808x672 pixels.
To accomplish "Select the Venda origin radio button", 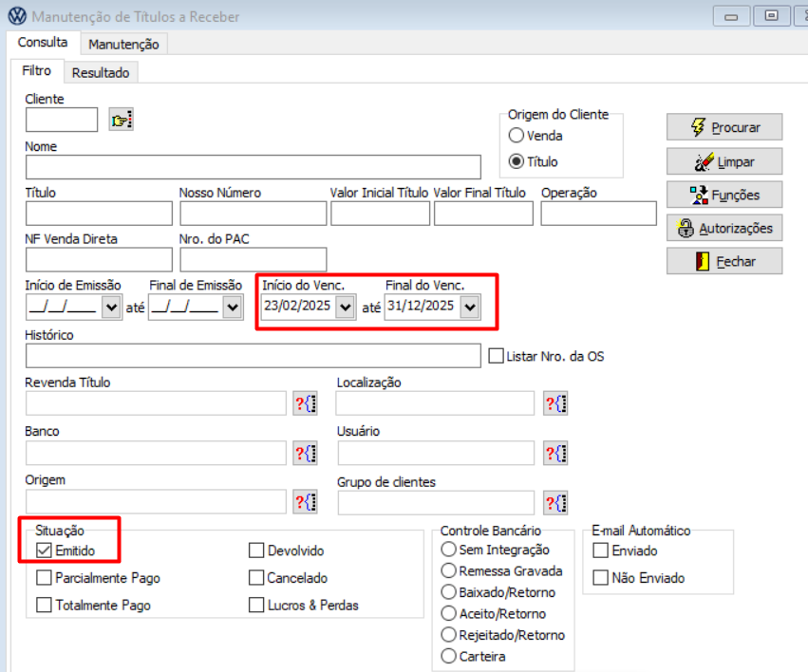I will pos(517,136).
